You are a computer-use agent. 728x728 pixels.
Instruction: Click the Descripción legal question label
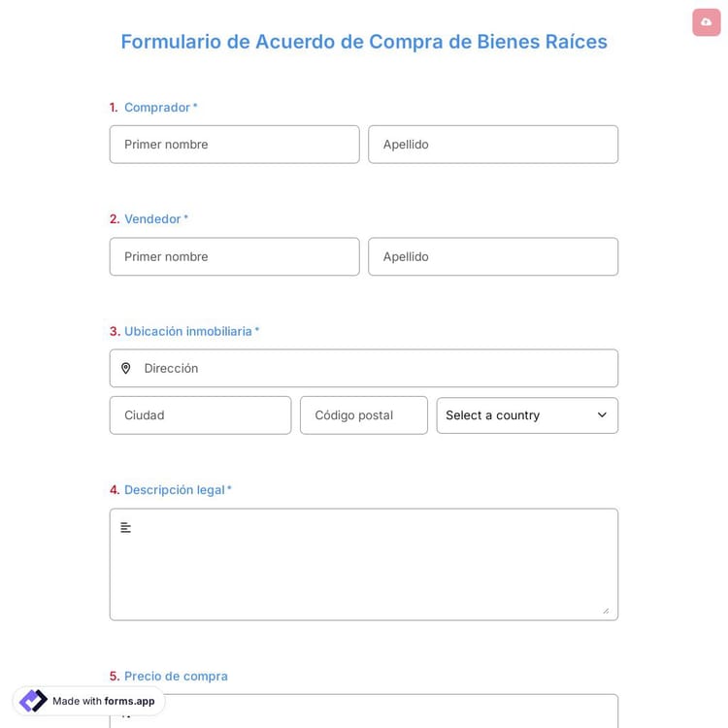point(175,490)
